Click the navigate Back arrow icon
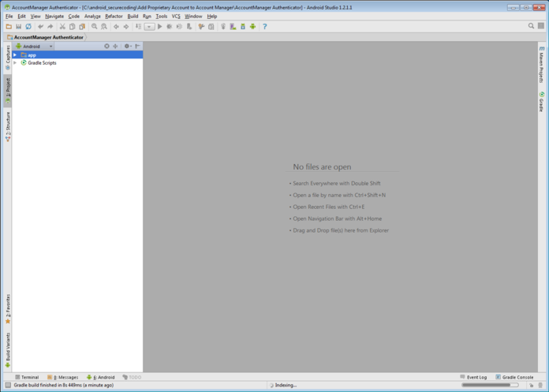The width and height of the screenshot is (549, 392). [x=116, y=27]
